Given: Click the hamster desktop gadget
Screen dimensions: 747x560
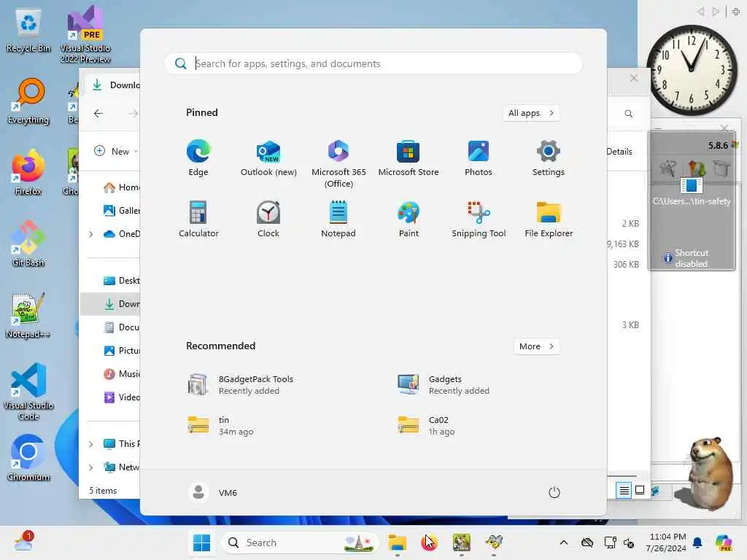Looking at the screenshot, I should (x=709, y=474).
